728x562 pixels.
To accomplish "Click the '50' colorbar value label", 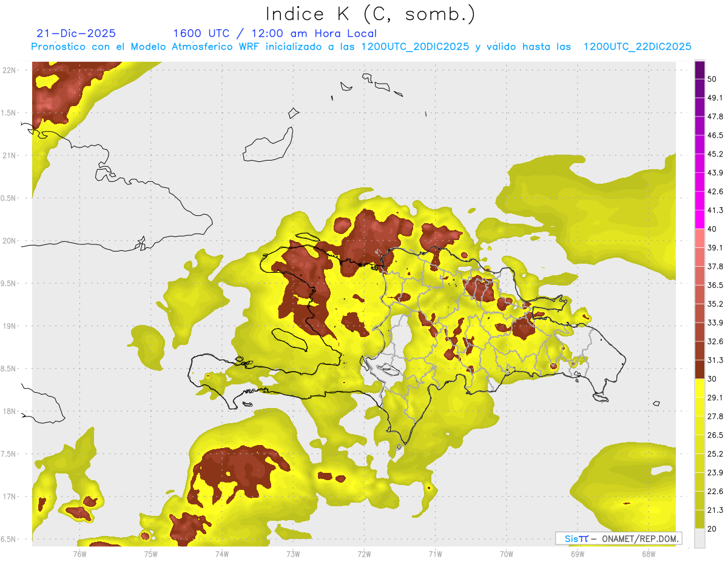I will (712, 79).
